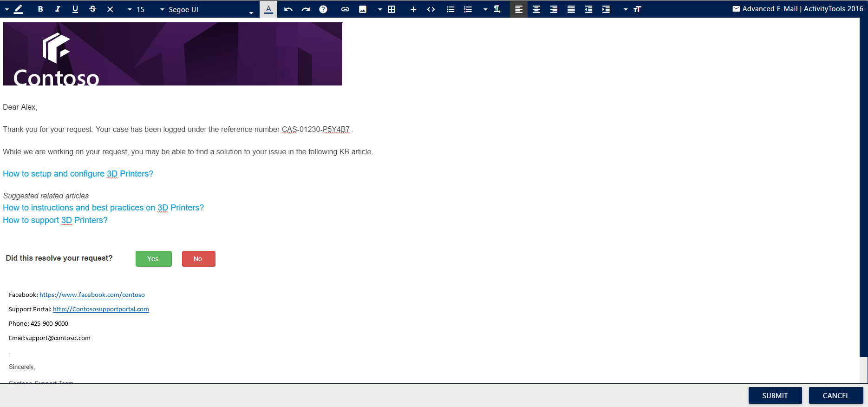Click the Advanced E-Mail ActivityTools 2016 title
The height and width of the screenshot is (407, 868).
tap(803, 9)
